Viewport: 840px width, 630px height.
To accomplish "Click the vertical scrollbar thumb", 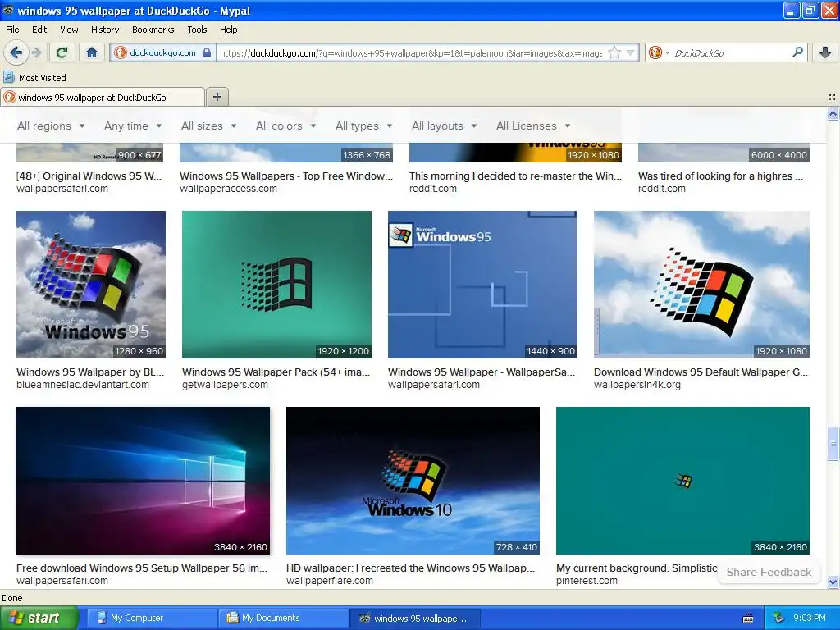I will (x=833, y=443).
